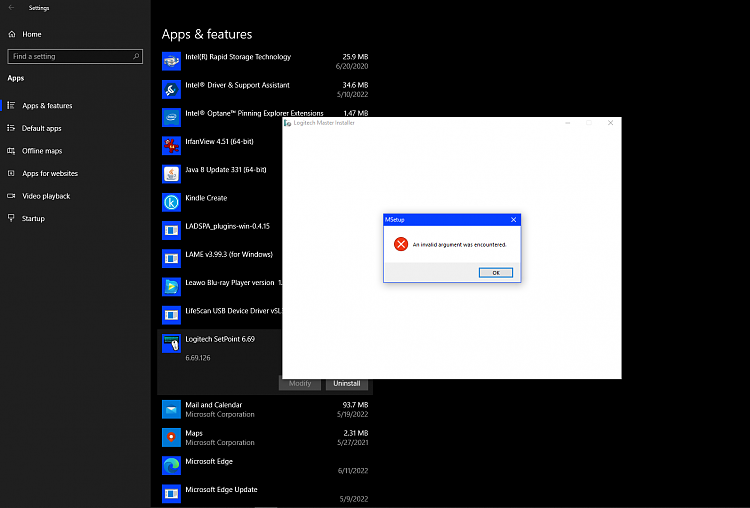Viewport: 750px width, 508px height.
Task: Select Microsoft Edge Update entry text
Action: 221,490
